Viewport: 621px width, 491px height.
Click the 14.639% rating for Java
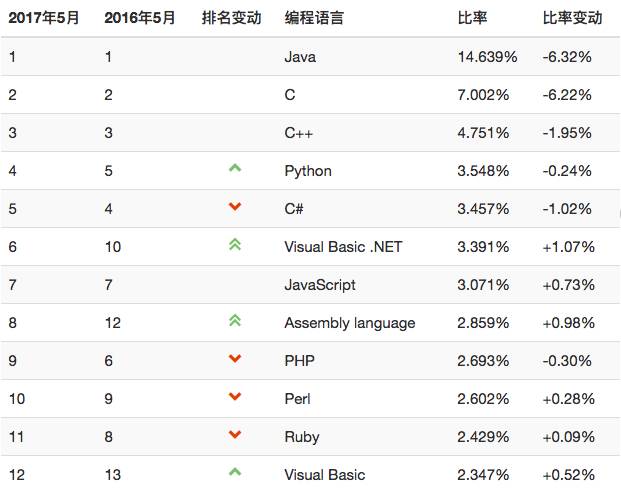pyautogui.click(x=487, y=57)
